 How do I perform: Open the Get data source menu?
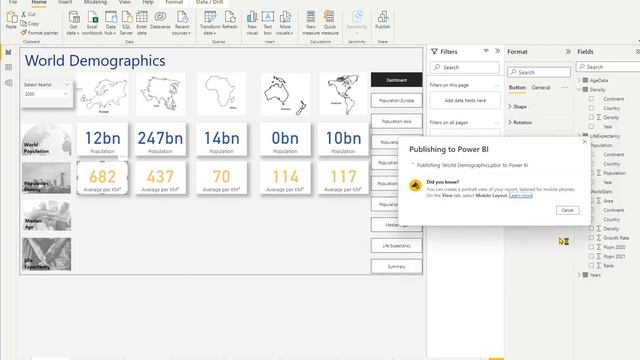73,23
